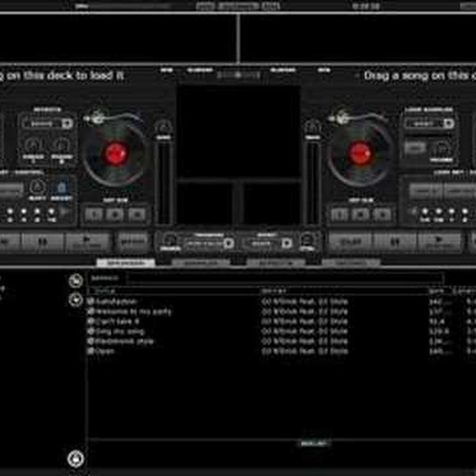The width and height of the screenshot is (476, 476).
Task: Trigger hot cue 2 on left deck
Action: coord(115,215)
